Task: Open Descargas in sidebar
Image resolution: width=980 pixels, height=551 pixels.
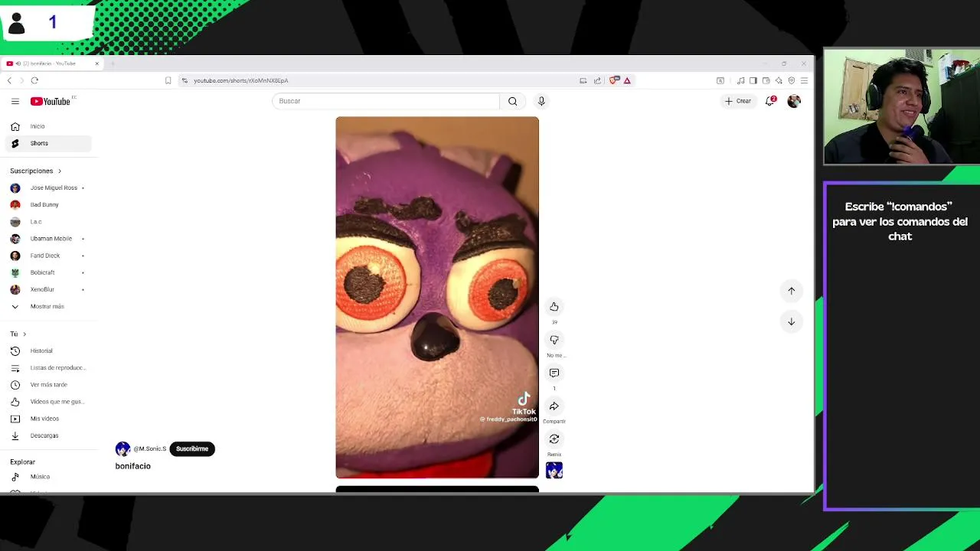Action: pyautogui.click(x=47, y=435)
